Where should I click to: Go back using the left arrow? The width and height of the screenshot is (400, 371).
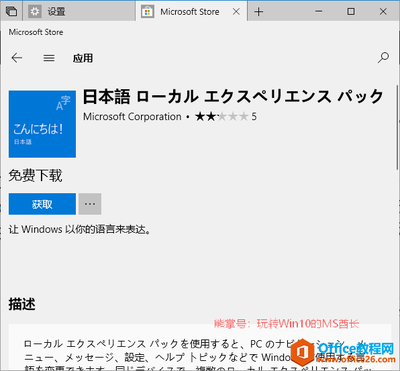17,58
